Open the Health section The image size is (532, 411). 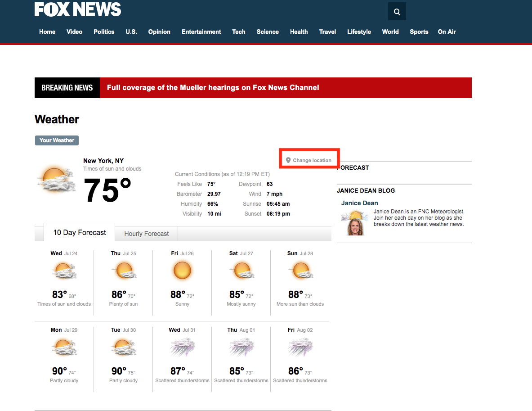tap(299, 32)
